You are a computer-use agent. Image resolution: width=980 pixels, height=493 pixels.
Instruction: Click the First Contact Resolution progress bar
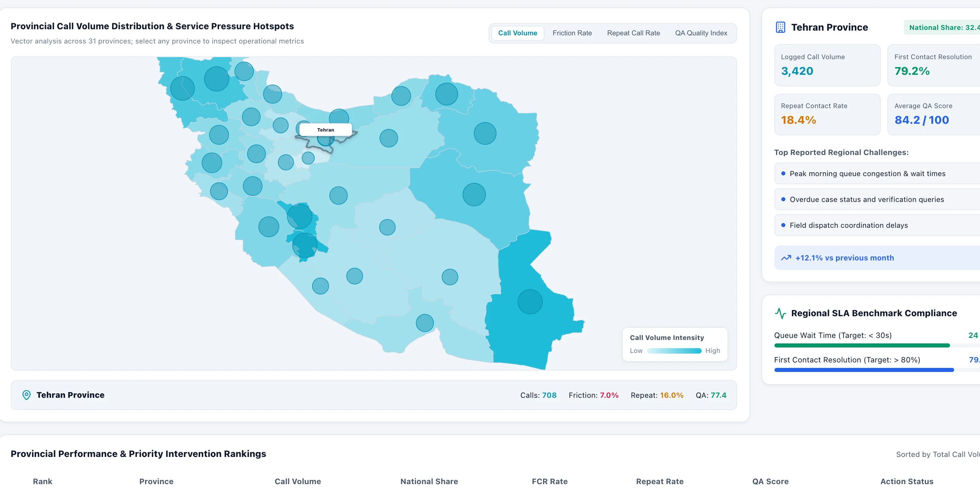tap(877, 370)
